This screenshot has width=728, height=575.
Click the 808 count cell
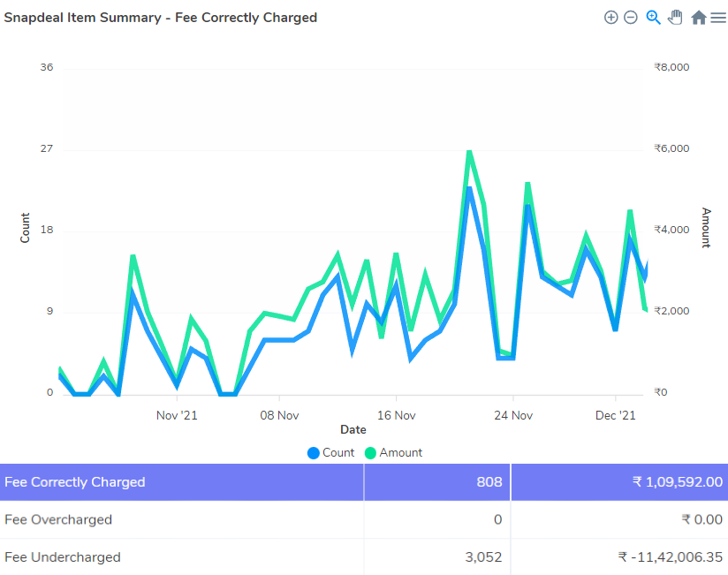tap(489, 481)
